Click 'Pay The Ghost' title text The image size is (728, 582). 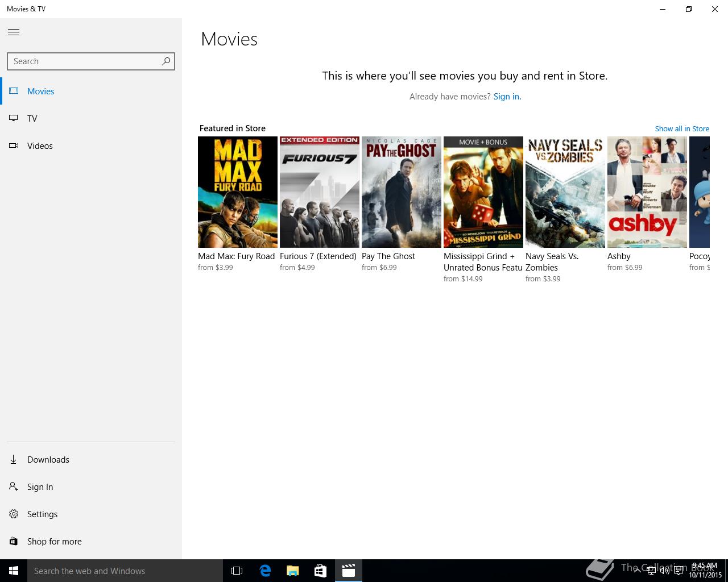coord(388,256)
